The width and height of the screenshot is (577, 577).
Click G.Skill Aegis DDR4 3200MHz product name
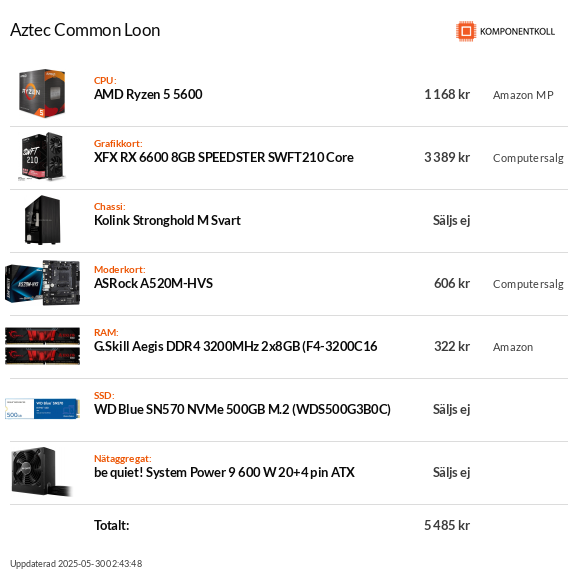click(236, 346)
